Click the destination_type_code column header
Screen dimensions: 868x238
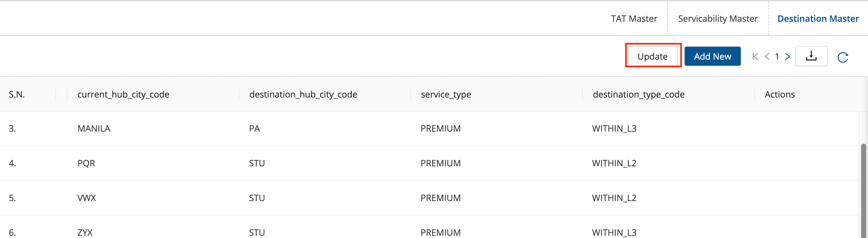[x=638, y=94]
